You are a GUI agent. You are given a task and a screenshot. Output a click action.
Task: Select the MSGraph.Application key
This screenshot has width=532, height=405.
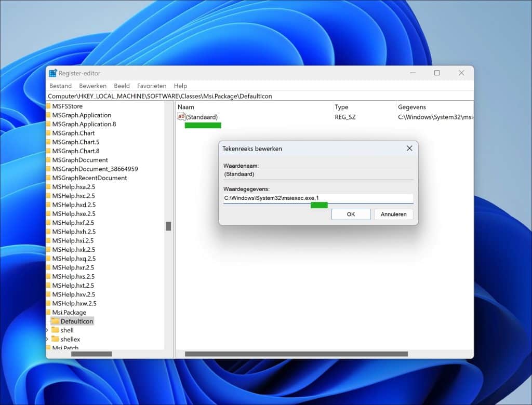[82, 115]
